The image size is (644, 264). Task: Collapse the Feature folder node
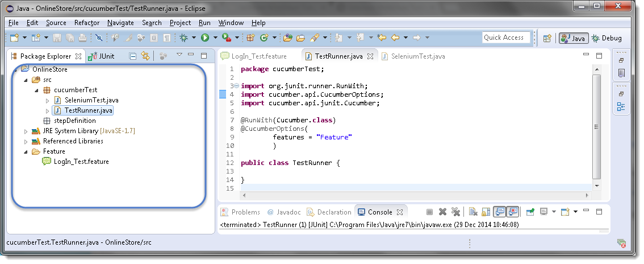pos(26,152)
